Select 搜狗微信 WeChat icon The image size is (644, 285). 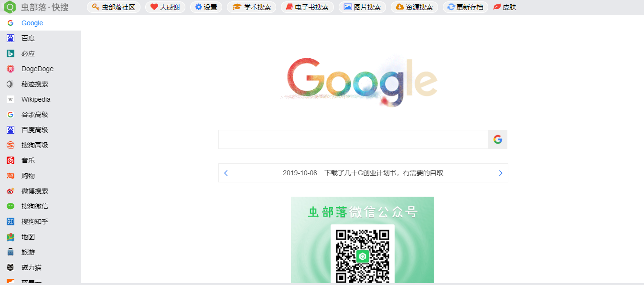[11, 206]
